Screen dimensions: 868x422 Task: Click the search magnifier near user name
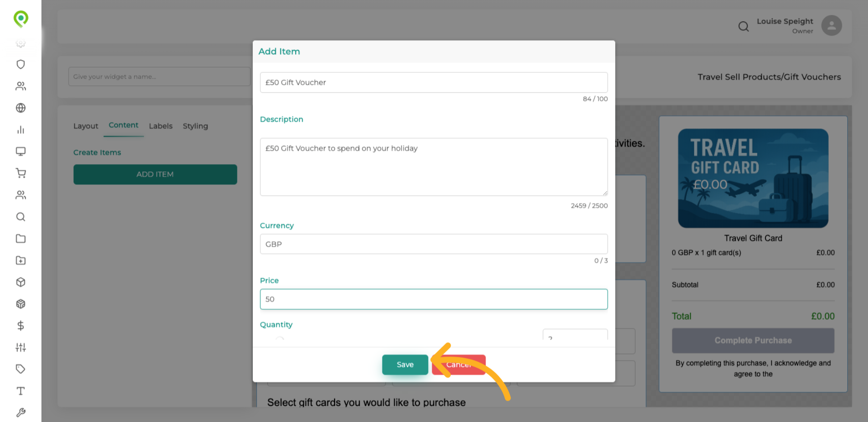[743, 27]
